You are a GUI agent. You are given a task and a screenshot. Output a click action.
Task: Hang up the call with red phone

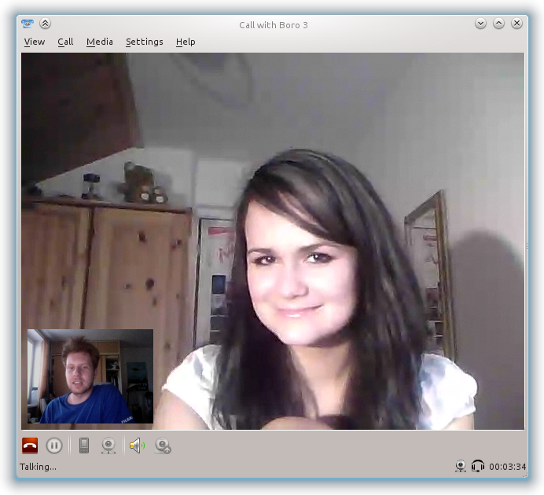[x=30, y=446]
